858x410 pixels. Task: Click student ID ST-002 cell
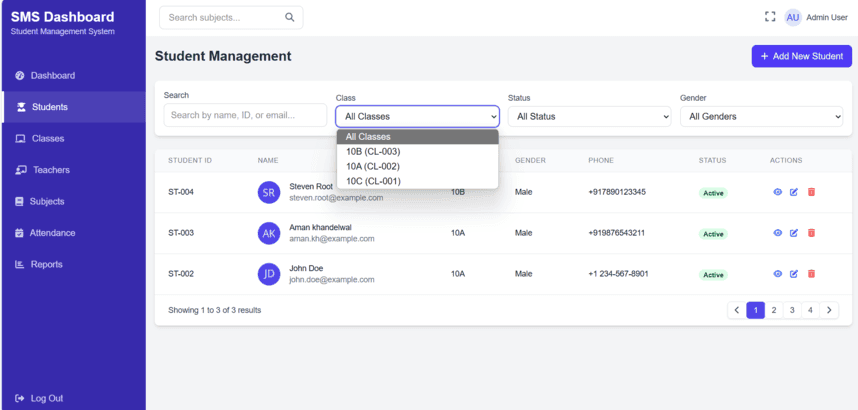(181, 274)
